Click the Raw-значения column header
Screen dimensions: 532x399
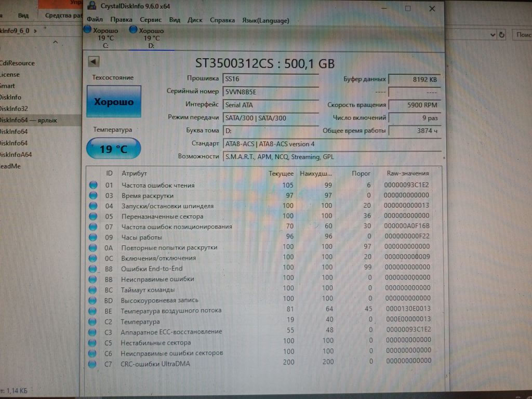(407, 173)
